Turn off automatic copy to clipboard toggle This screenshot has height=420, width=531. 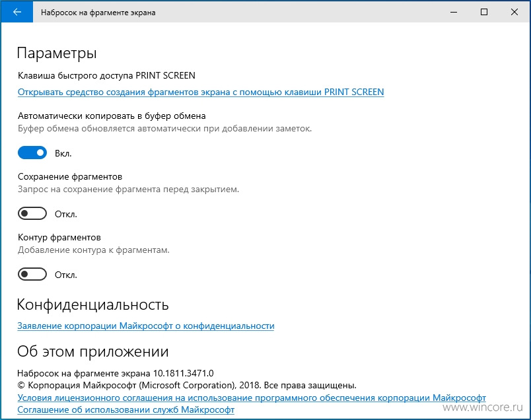32,153
